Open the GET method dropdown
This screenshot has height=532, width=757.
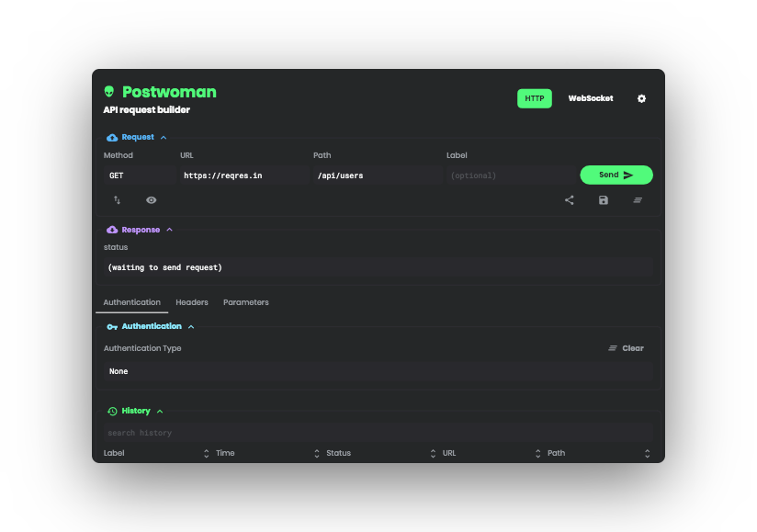139,175
